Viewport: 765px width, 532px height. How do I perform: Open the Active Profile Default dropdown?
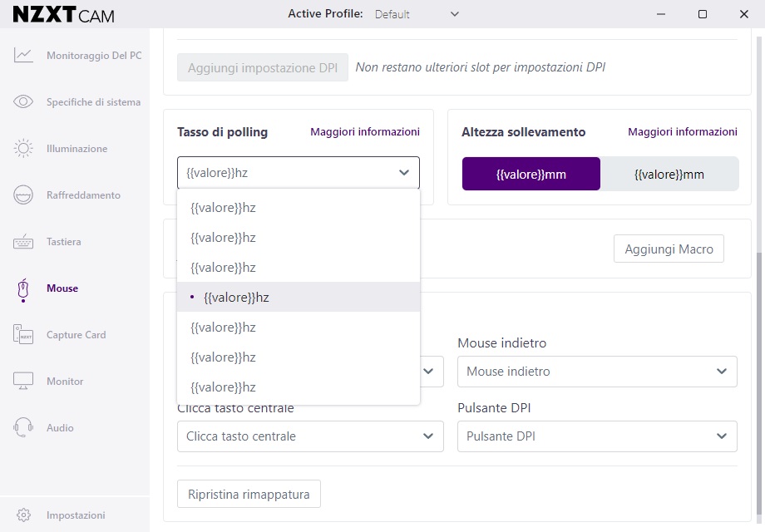[x=417, y=14]
